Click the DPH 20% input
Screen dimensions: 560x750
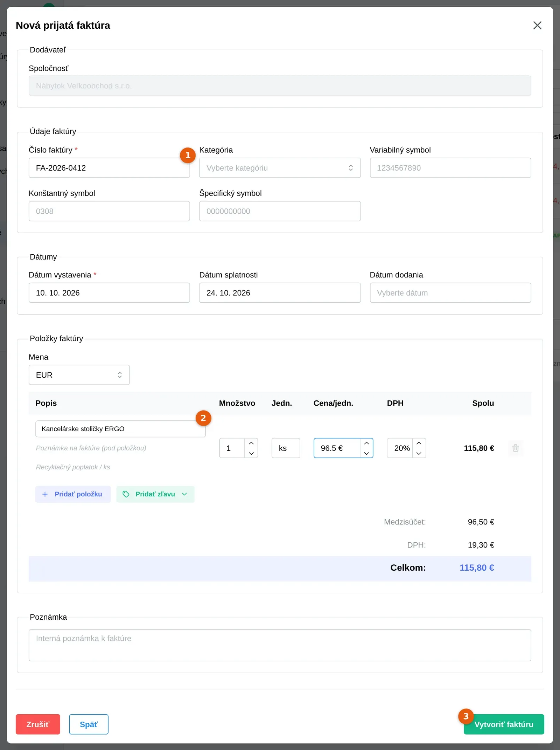coord(400,448)
